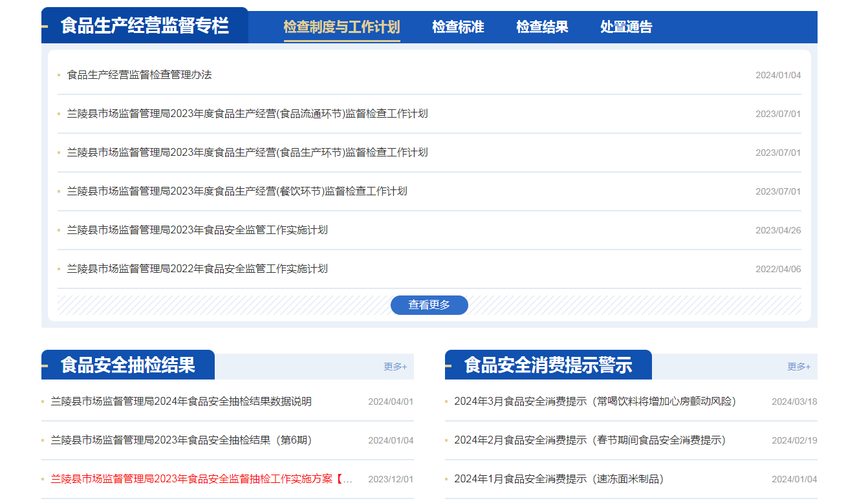
Task: Click date 2023/07/01 of 餐饮环节 row
Action: [778, 191]
